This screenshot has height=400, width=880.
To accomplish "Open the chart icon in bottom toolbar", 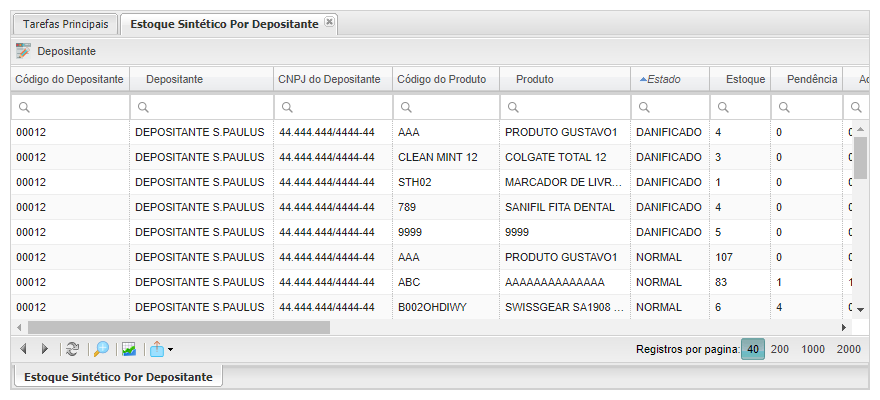I will pos(129,349).
